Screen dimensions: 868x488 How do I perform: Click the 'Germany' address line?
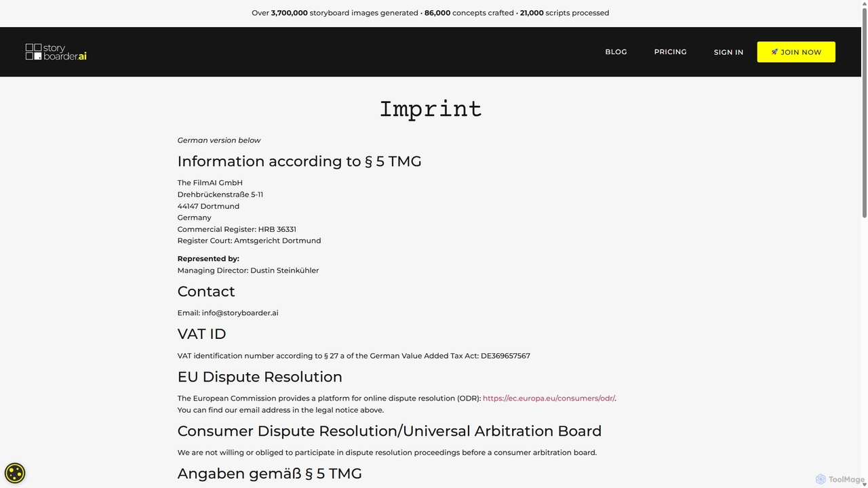tap(194, 218)
